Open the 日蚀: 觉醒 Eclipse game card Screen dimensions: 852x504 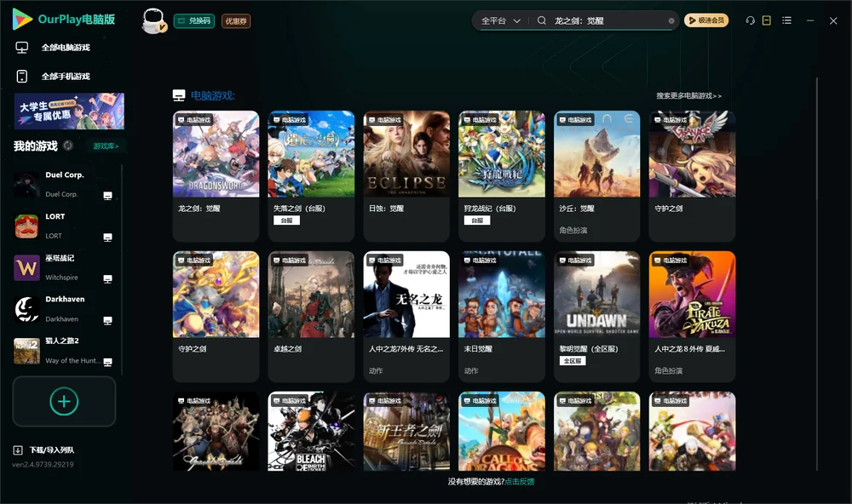coord(406,176)
